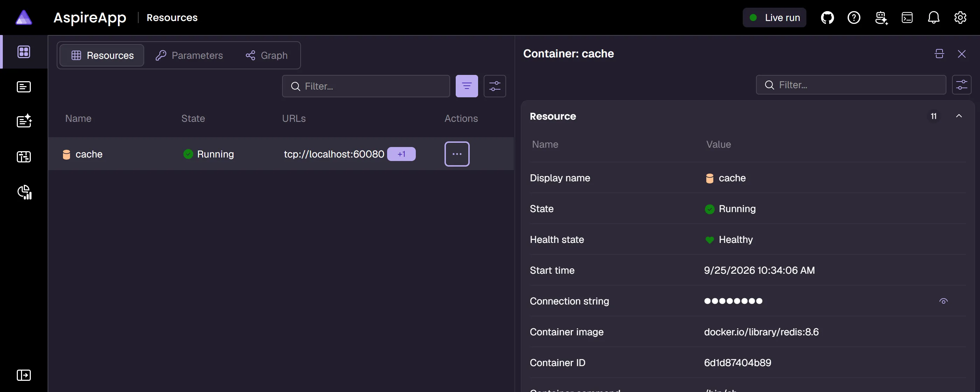Switch to the Resources tab

[x=102, y=55]
